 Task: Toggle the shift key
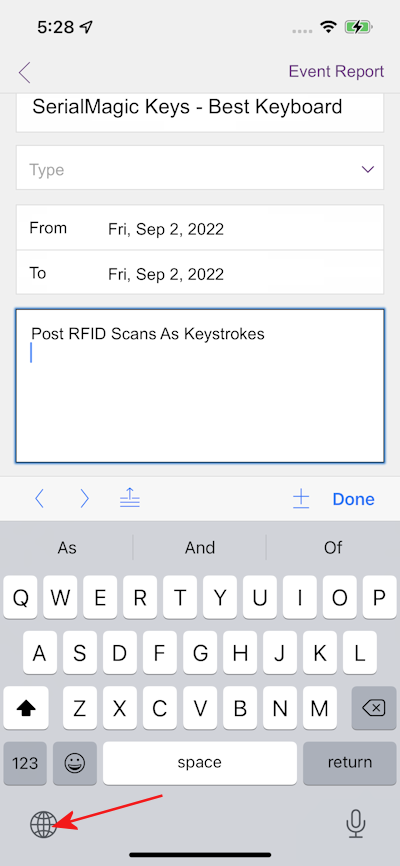coord(26,707)
